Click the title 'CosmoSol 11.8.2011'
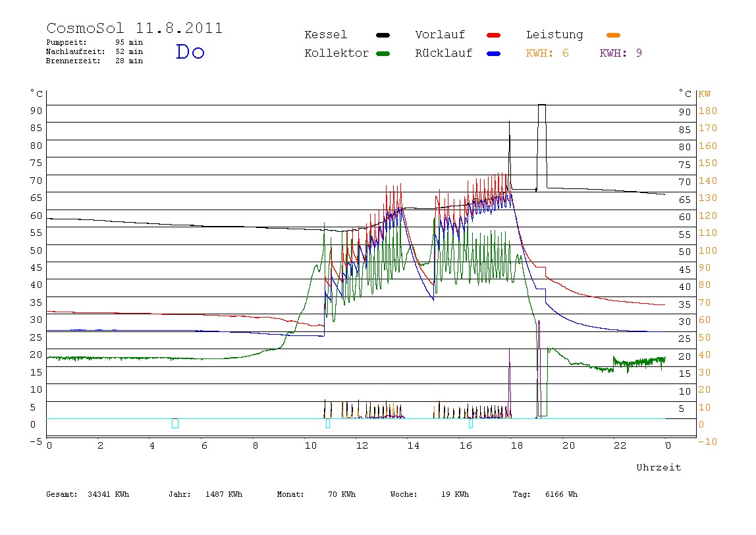Viewport: 756px width, 535px height. (134, 28)
